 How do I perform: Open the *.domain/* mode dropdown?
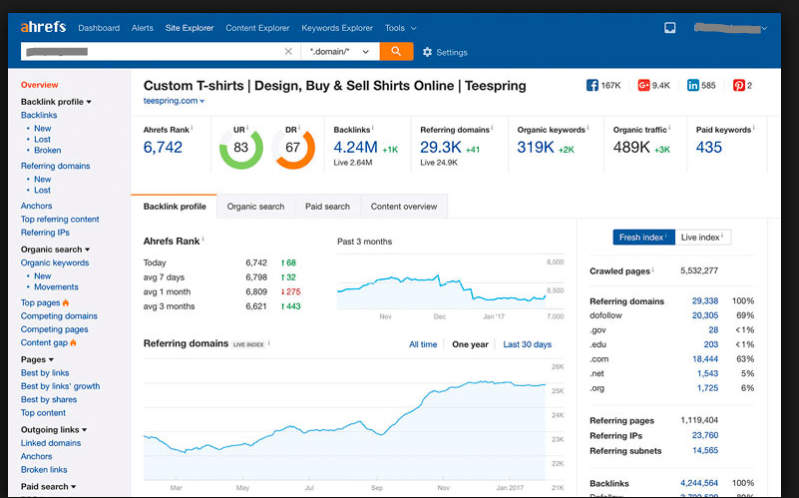(x=340, y=51)
